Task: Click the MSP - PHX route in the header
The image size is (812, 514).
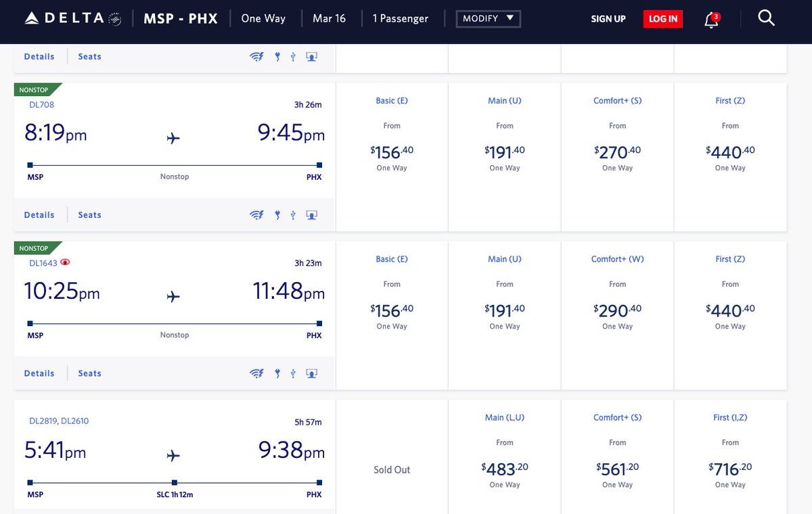Action: click(x=181, y=19)
